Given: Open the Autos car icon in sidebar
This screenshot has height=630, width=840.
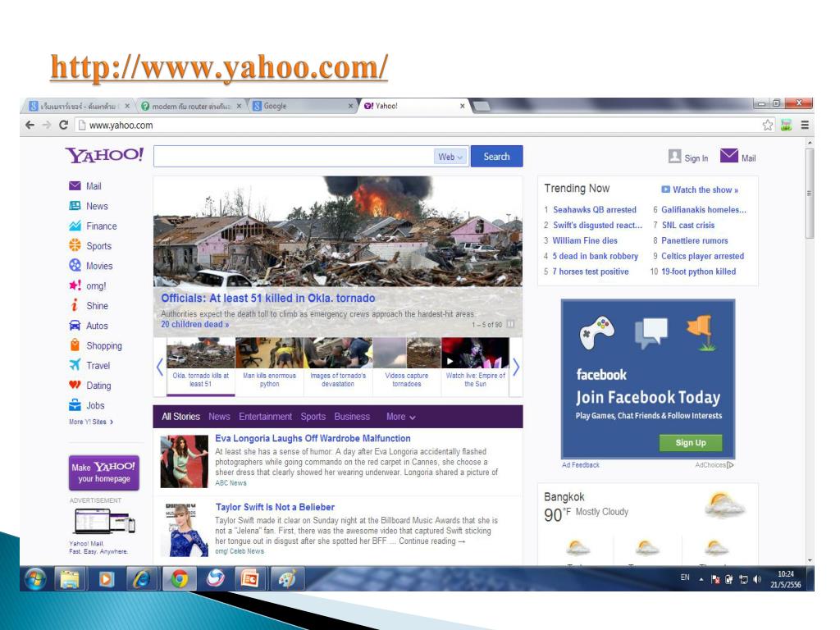Looking at the screenshot, I should 75,325.
